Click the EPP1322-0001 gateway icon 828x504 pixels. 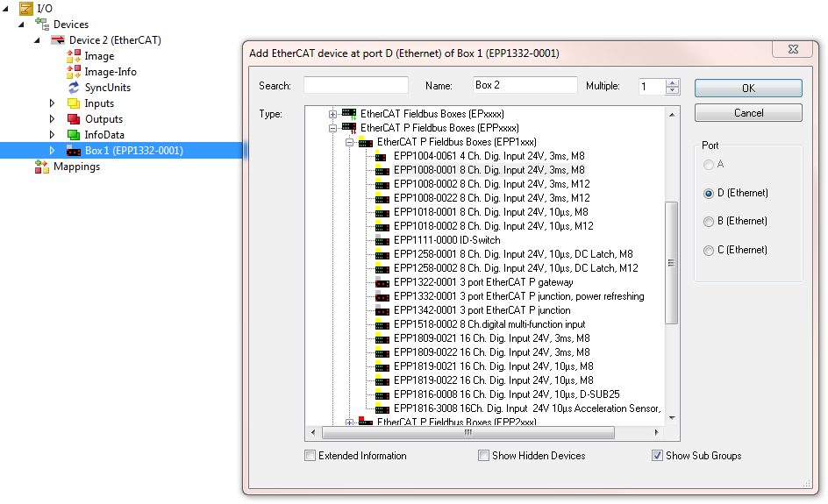tap(382, 282)
